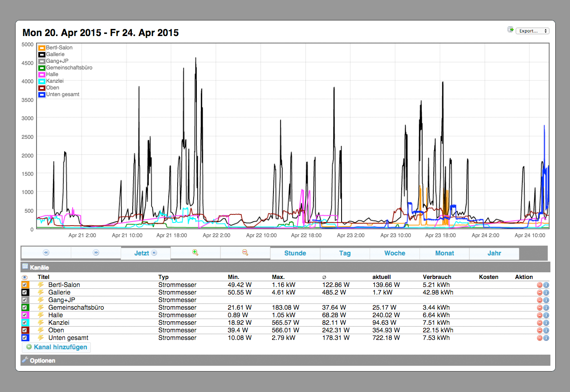
Task: Go forward with the fast-forward arrows icon
Action: [x=96, y=252]
